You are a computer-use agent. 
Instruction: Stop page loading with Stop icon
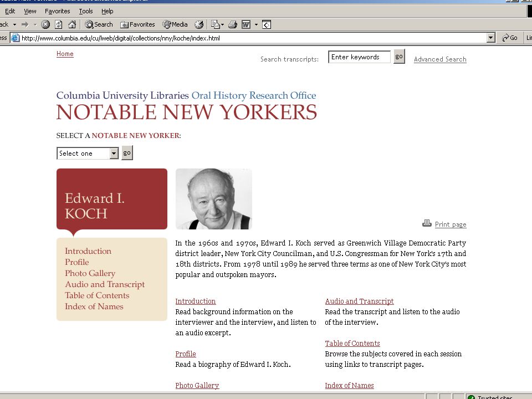45,24
